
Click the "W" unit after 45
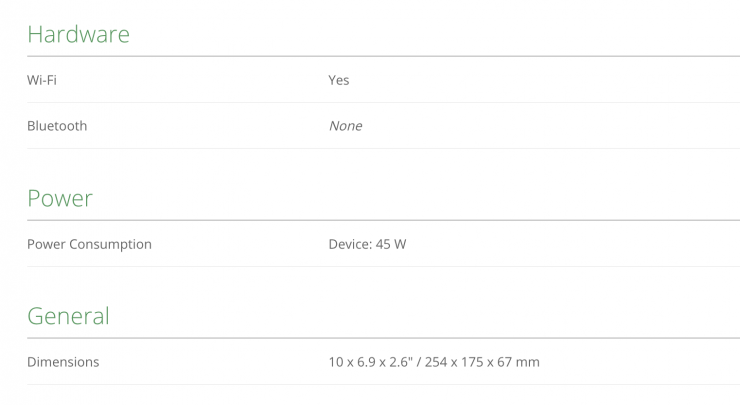pos(400,244)
